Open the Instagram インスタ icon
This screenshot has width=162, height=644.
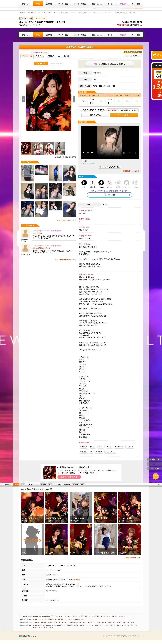tap(110, 183)
